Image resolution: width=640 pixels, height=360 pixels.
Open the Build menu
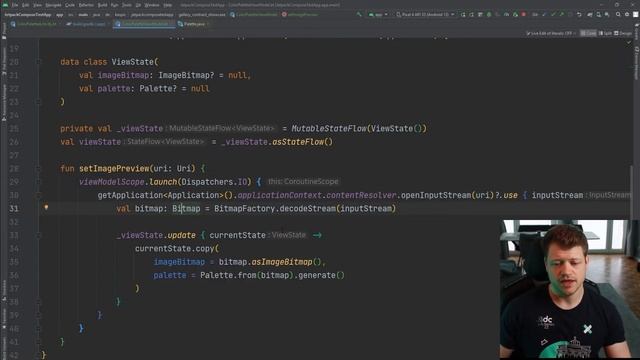(102, 5)
